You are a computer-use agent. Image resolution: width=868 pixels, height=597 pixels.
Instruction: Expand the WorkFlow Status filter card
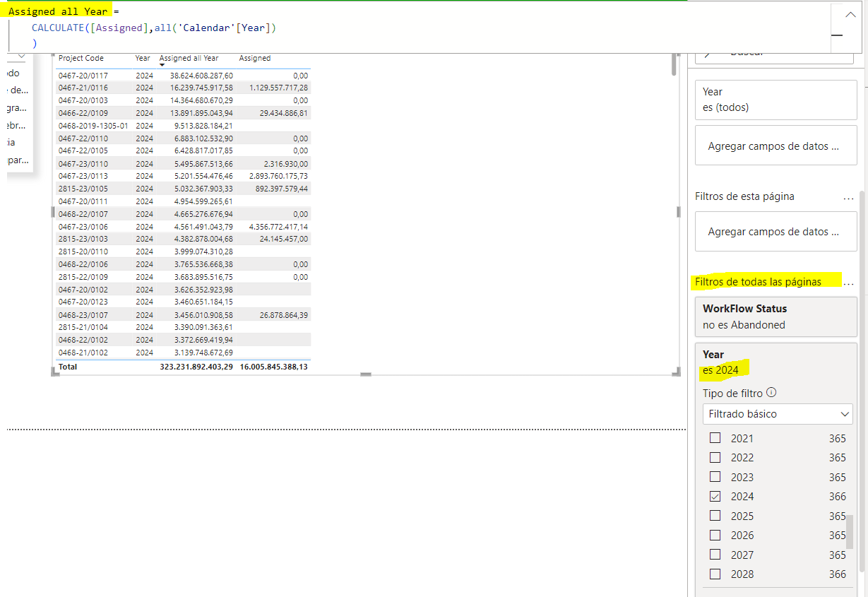(x=776, y=317)
